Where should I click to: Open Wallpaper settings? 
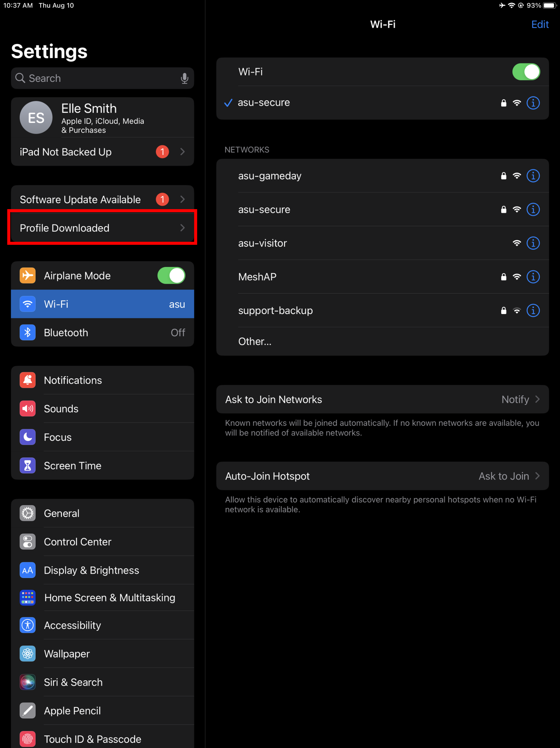(102, 654)
